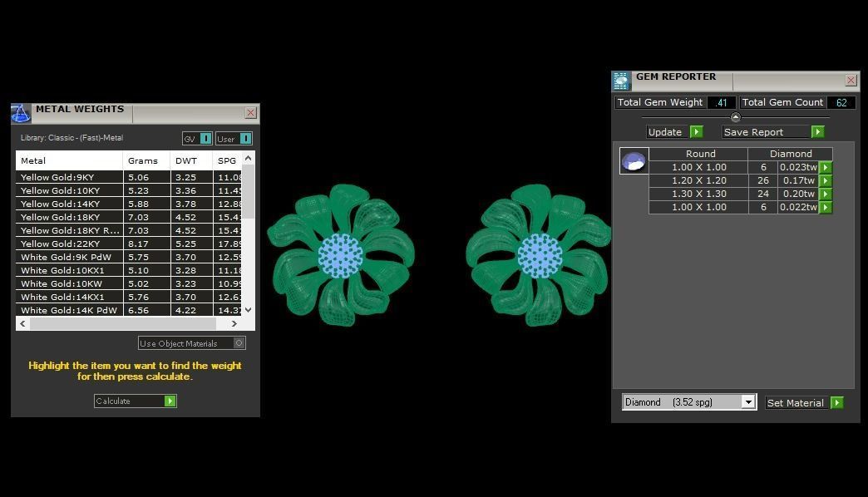Click the gem count cell showing 24
Viewport: 868px width, 497px height.
[x=763, y=194]
